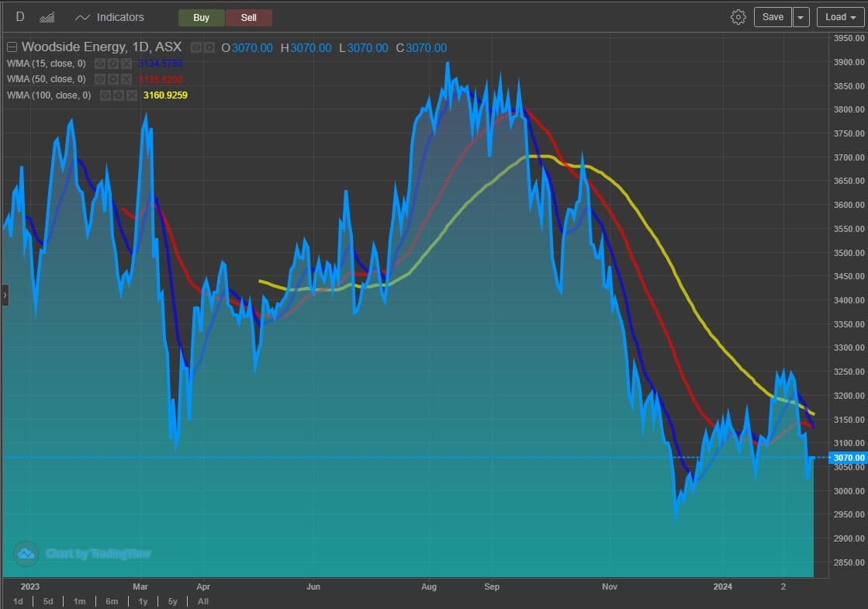The width and height of the screenshot is (868, 609).
Task: Open the Load dropdown
Action: click(x=840, y=17)
